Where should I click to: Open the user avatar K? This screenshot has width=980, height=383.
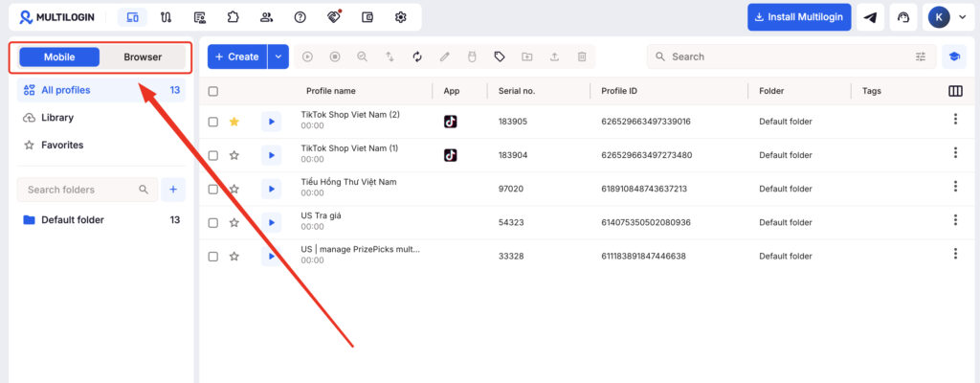(x=939, y=17)
